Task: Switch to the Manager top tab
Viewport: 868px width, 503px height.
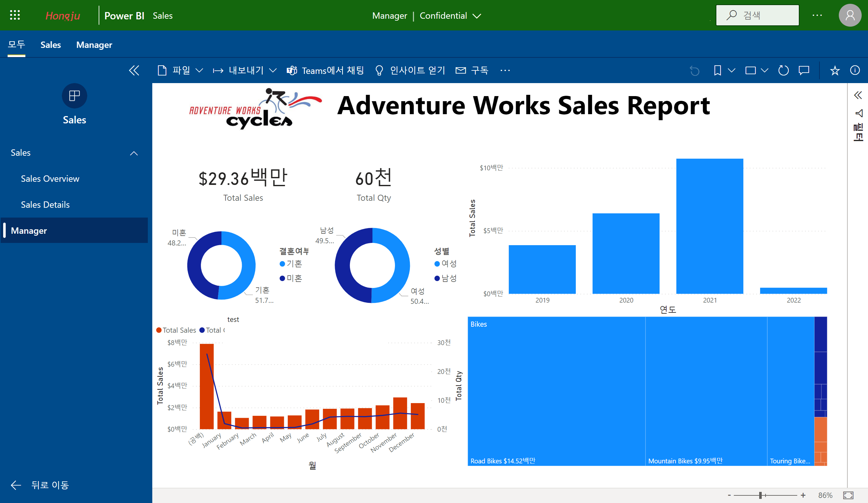Action: pos(94,45)
